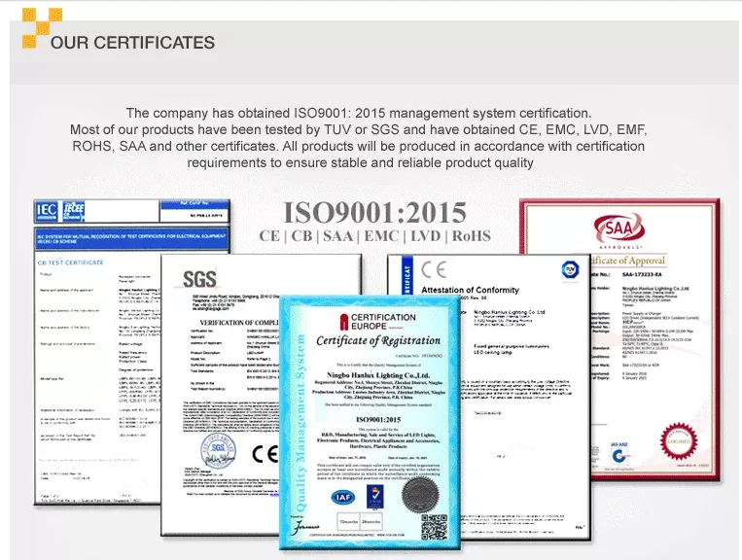Click the CE mark on Attestation document

coord(434,269)
